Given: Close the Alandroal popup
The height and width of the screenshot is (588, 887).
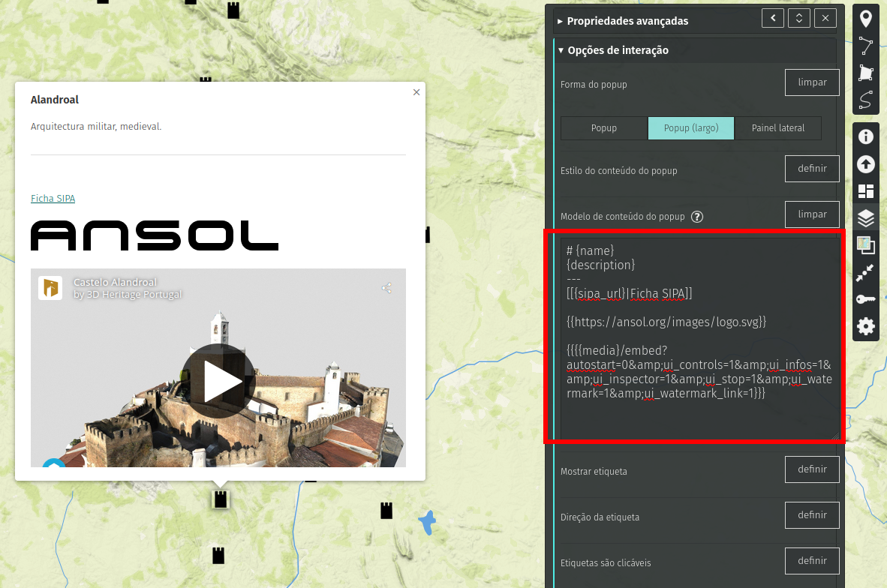Looking at the screenshot, I should coord(416,92).
